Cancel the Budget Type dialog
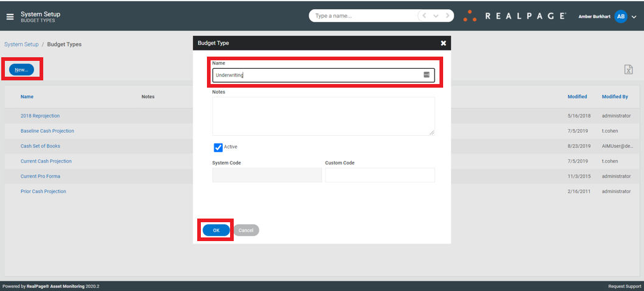Screen dimensions: 644x291 (x=246, y=230)
